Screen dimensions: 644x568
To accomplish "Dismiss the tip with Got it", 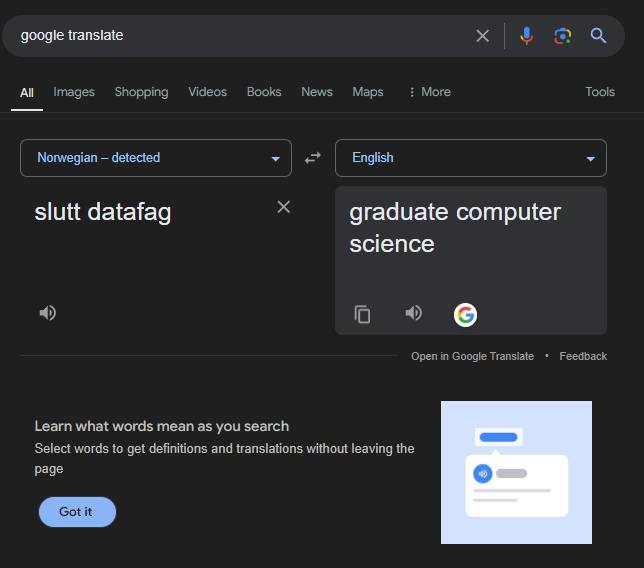I will [x=77, y=512].
